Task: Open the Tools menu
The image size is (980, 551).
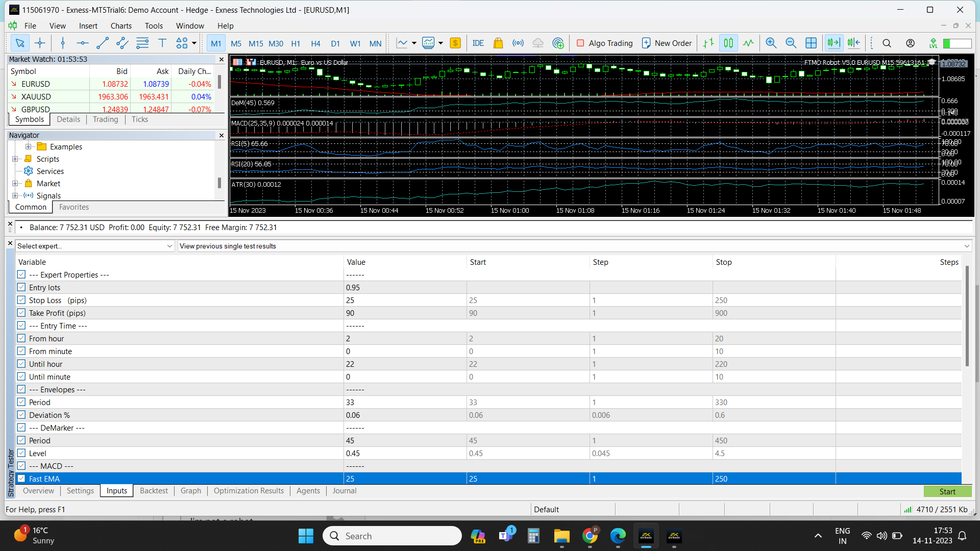Action: (154, 26)
